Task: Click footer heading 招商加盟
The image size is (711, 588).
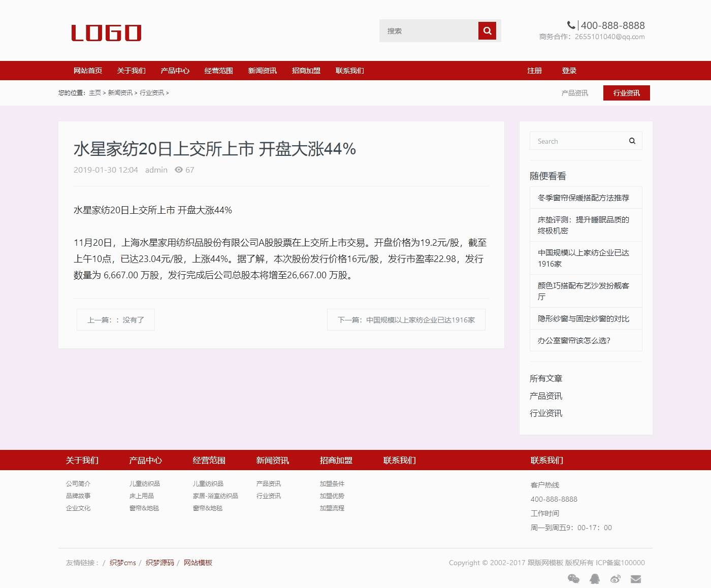Action: (336, 460)
